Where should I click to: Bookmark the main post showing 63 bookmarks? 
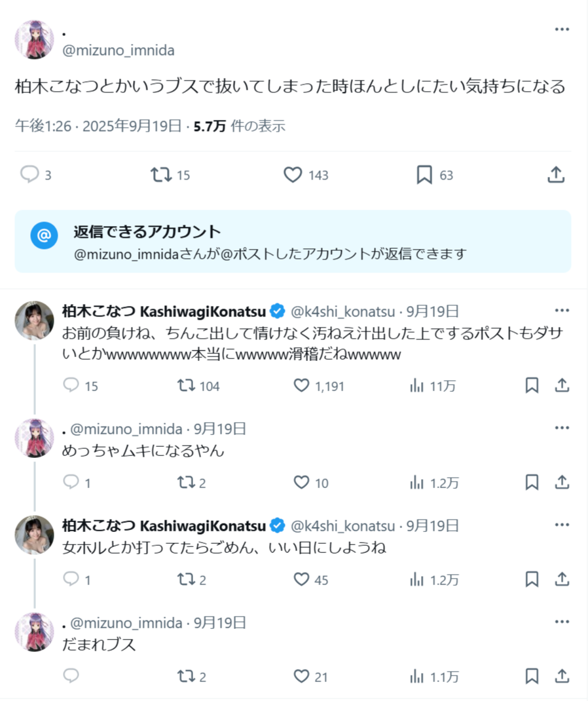(x=424, y=174)
